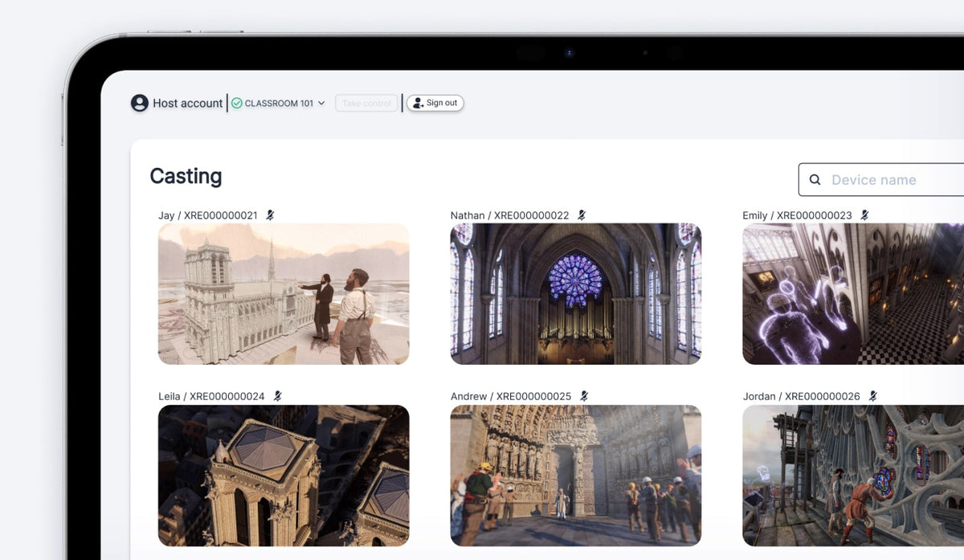
Task: Toggle mute icon for Emily's device
Action: tap(864, 215)
